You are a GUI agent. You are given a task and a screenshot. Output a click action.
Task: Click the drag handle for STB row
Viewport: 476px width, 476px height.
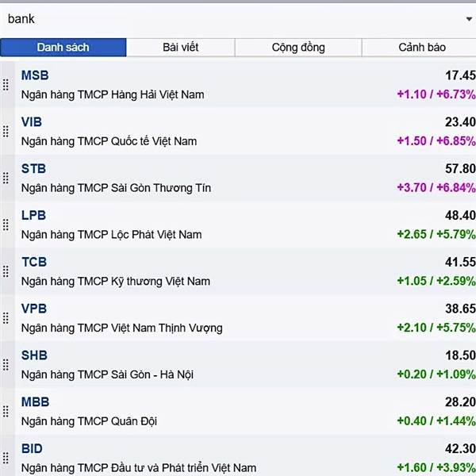tap(6, 178)
